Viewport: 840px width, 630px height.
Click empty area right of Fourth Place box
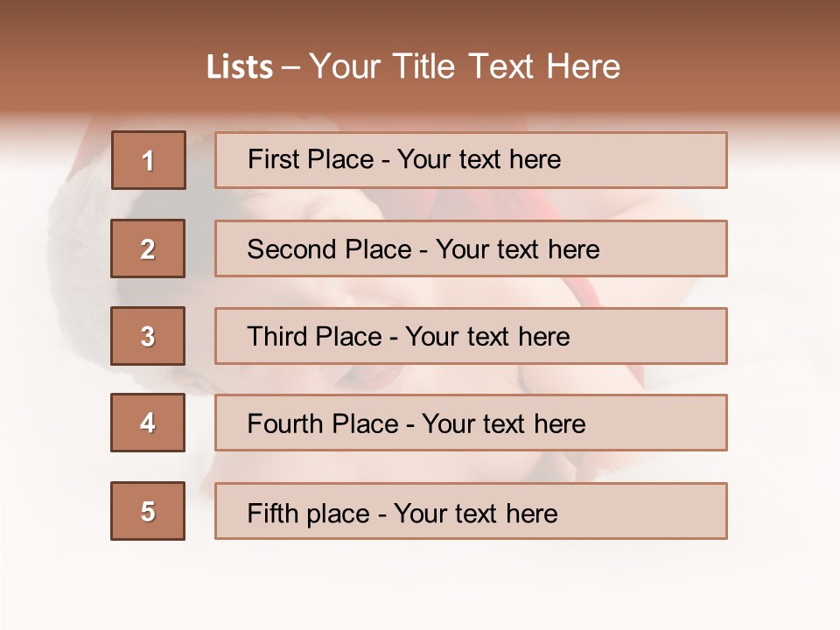tap(779, 423)
